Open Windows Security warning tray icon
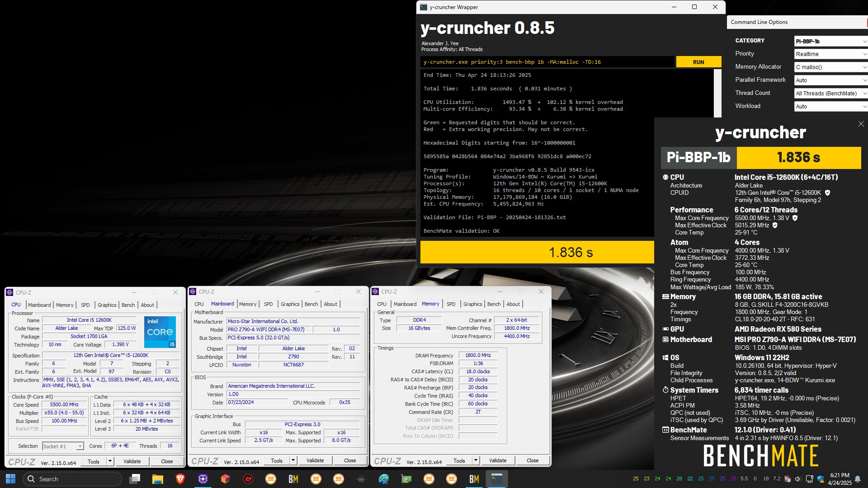Screen dimensions: 868x488 [x=821, y=479]
